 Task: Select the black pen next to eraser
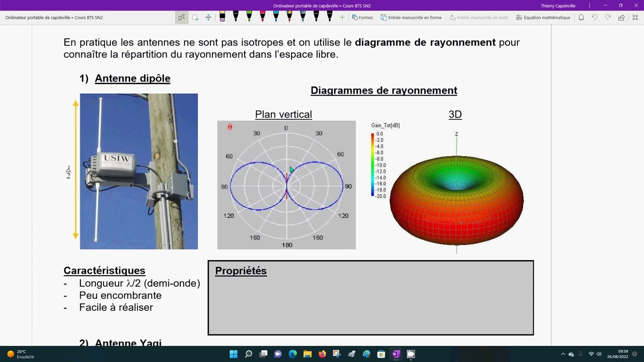[x=235, y=17]
